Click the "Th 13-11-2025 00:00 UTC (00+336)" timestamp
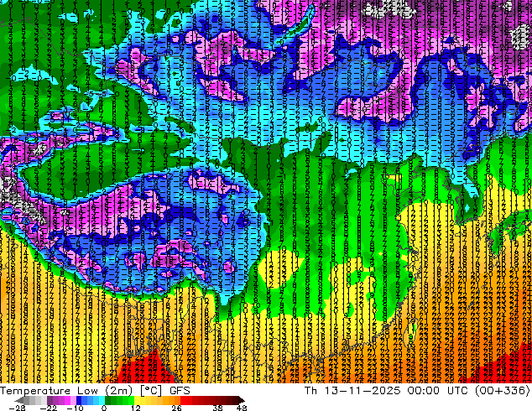 tap(417, 391)
